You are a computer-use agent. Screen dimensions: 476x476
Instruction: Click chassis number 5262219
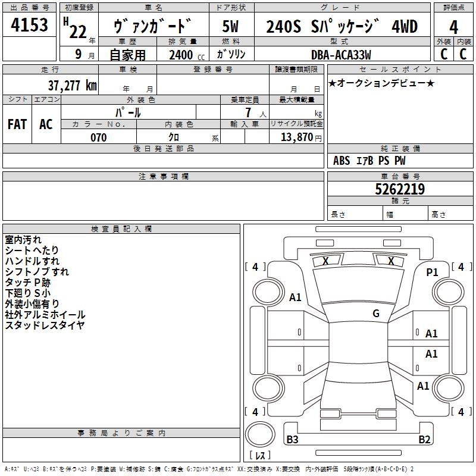400,189
